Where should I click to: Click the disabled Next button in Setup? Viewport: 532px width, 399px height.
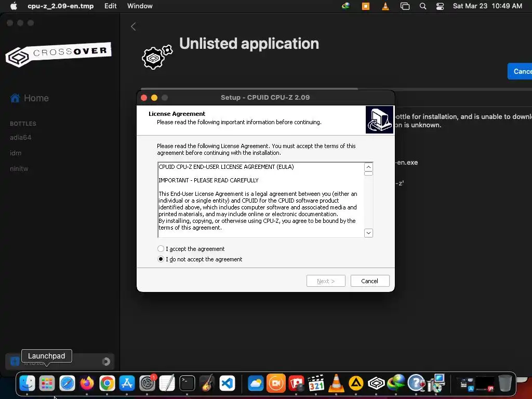click(326, 281)
